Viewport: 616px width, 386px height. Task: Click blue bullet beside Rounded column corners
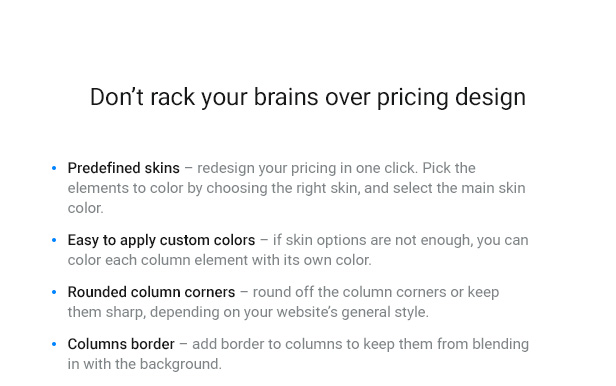point(54,293)
